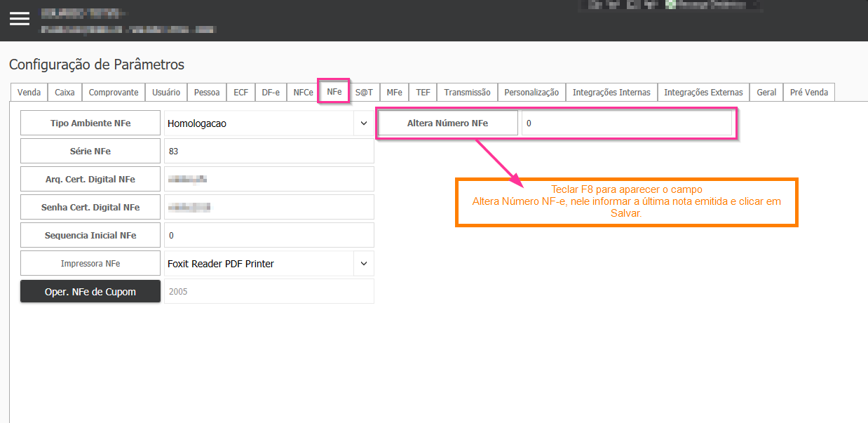This screenshot has width=868, height=423.
Task: Click the Arq. Cert. Digital NFe field
Action: click(x=269, y=180)
